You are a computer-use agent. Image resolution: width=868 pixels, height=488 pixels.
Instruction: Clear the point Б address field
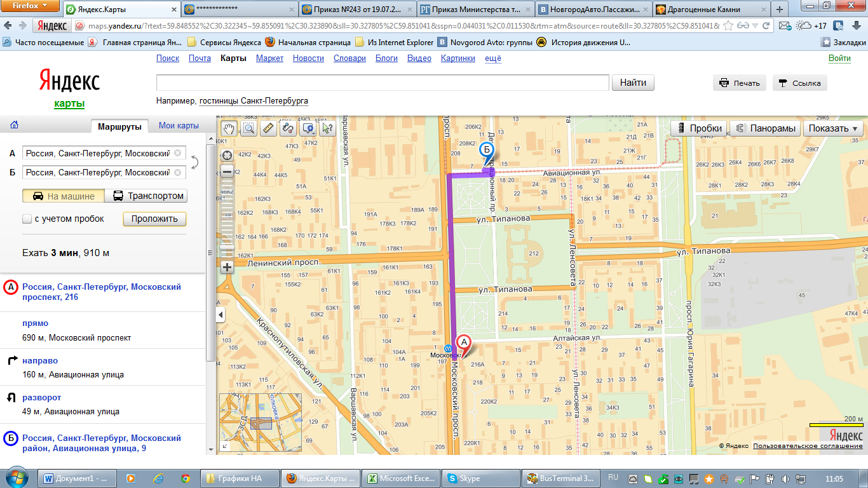pyautogui.click(x=177, y=172)
